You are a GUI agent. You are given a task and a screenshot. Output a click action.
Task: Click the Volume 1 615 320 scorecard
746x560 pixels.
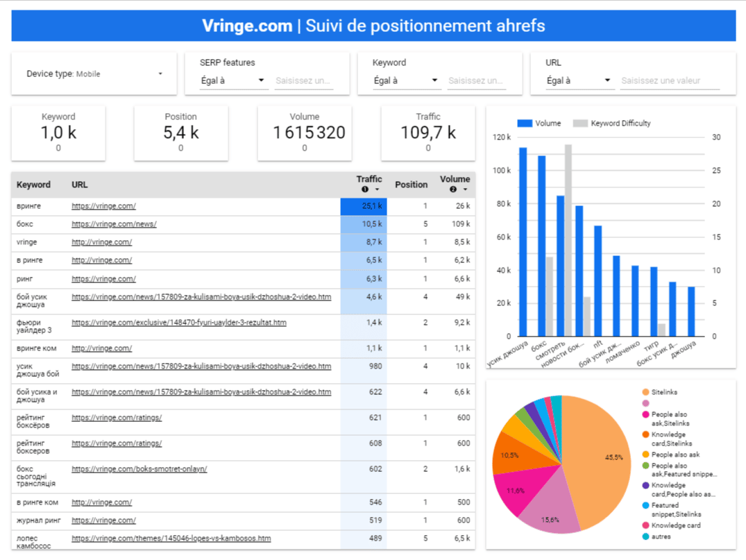click(x=305, y=133)
